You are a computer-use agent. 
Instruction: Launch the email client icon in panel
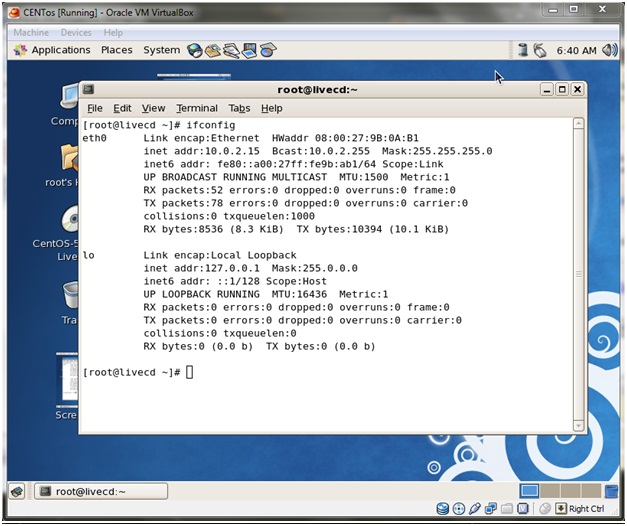pyautogui.click(x=213, y=50)
